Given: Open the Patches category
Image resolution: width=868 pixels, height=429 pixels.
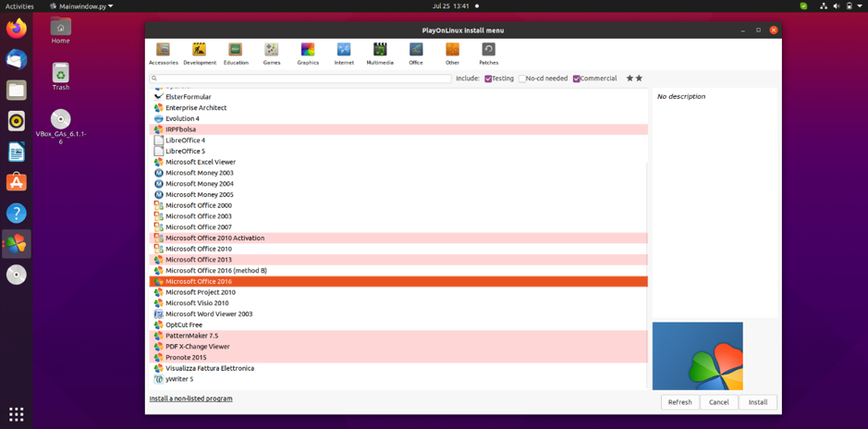Looking at the screenshot, I should pyautogui.click(x=488, y=54).
